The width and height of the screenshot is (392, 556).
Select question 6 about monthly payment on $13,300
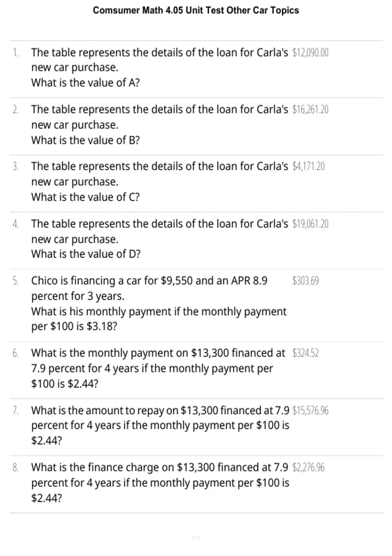point(158,368)
